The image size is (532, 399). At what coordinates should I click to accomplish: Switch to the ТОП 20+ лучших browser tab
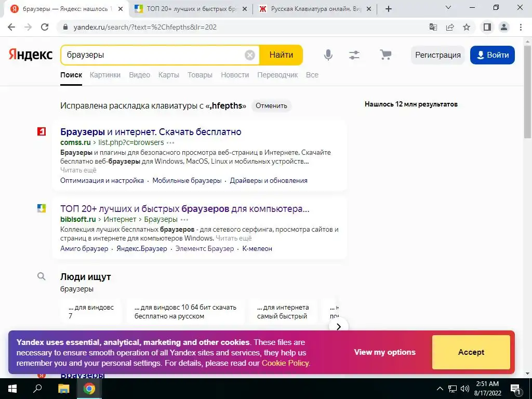click(191, 9)
